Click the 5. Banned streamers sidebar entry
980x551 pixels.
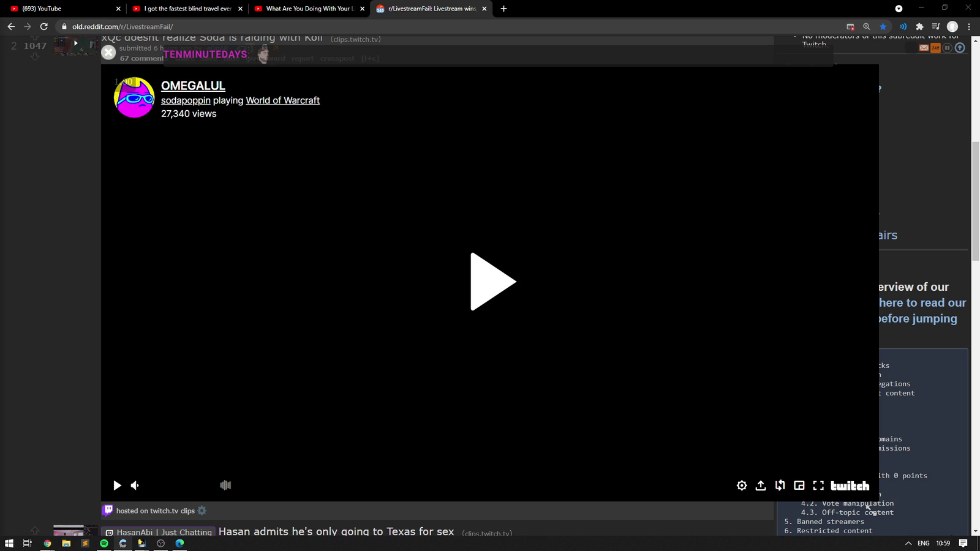[x=824, y=522]
